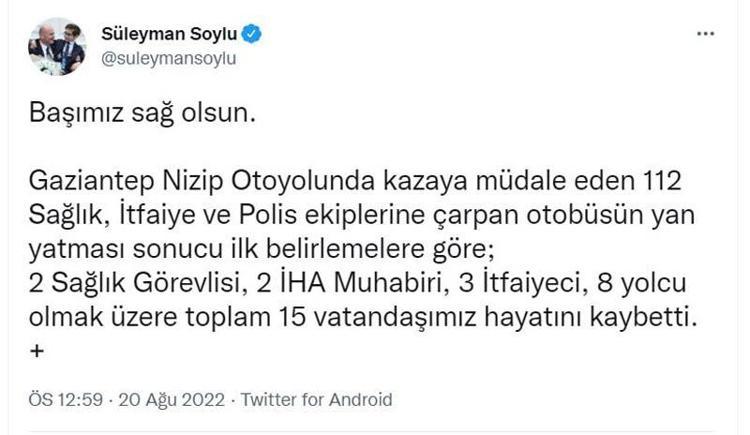Open Süleyman Soylu's profile photo
The image size is (750, 435).
click(56, 46)
